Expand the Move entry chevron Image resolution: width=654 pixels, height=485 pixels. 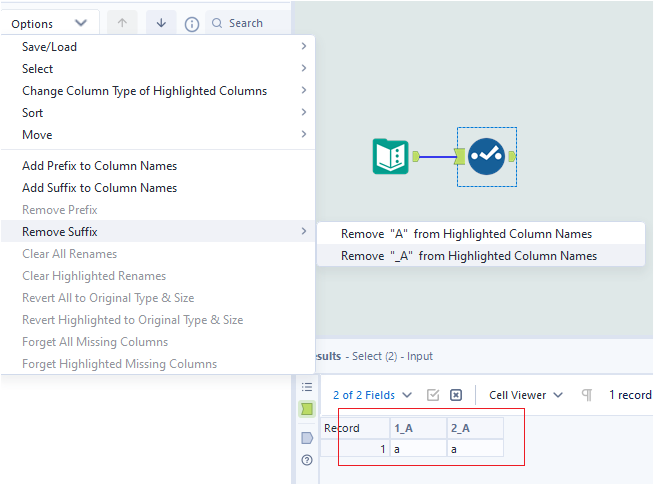(304, 134)
